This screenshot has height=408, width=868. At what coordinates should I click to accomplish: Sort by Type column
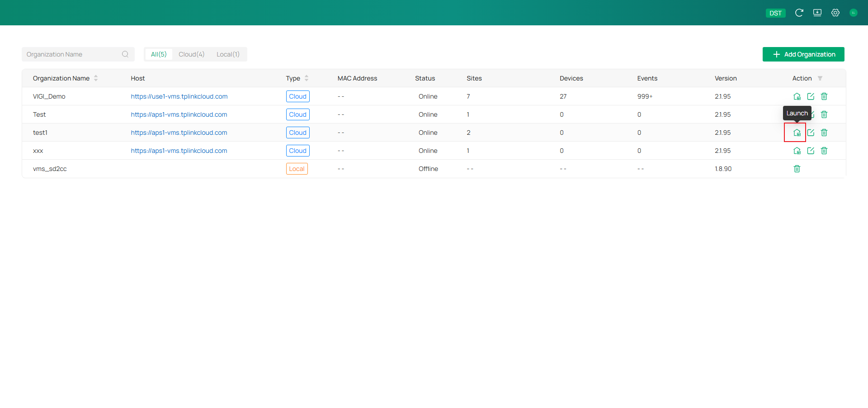307,78
